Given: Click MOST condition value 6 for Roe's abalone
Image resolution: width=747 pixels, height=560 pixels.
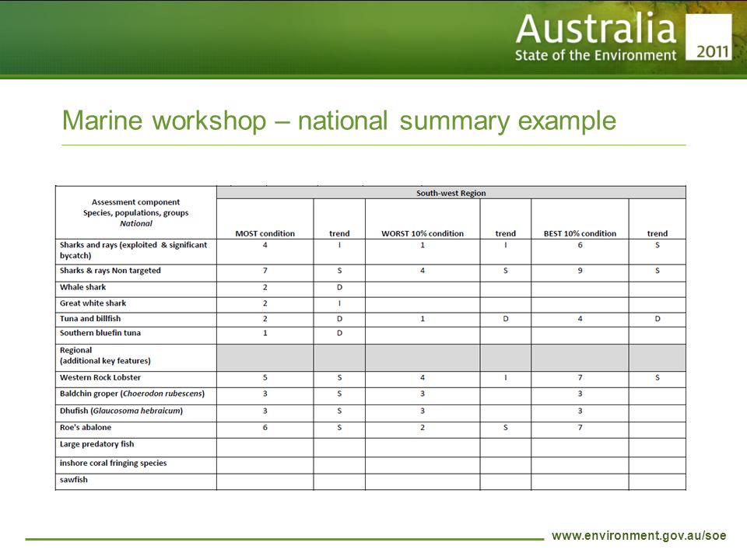Looking at the screenshot, I should pos(265,428).
